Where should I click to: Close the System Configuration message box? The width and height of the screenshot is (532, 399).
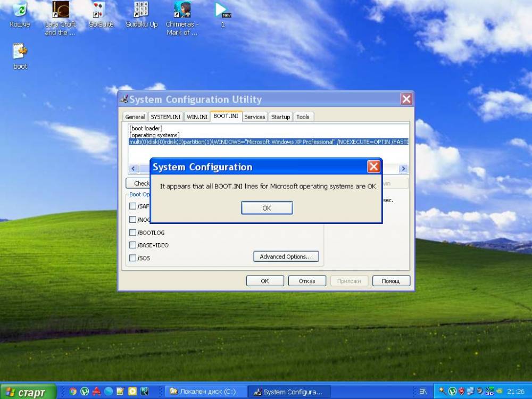click(373, 167)
